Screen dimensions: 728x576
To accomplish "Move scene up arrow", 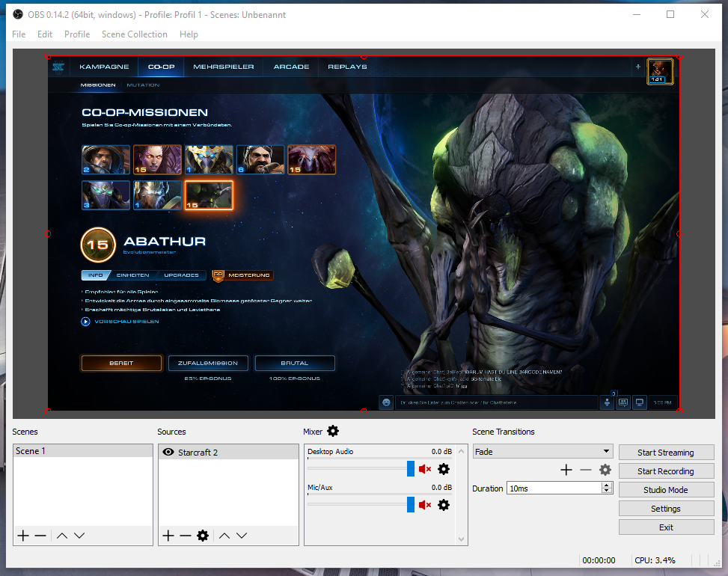I will 62,536.
